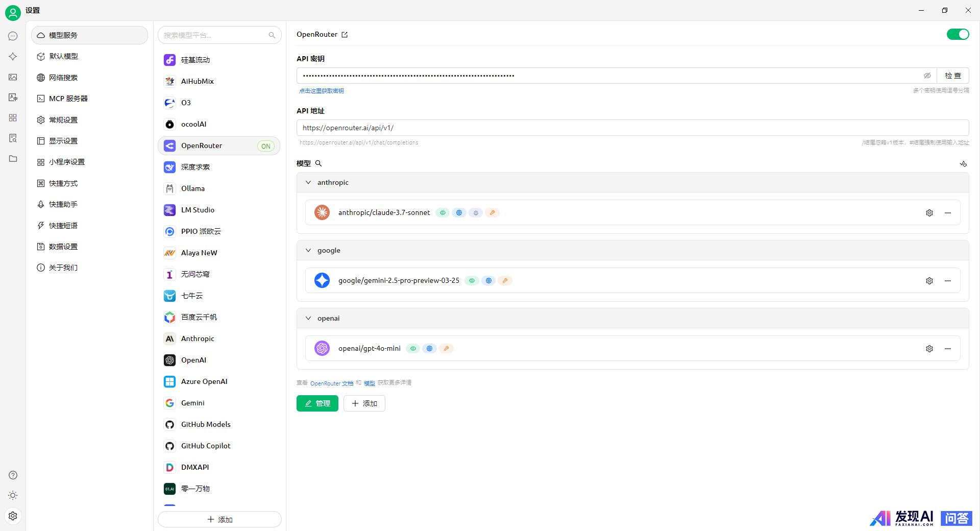
Task: Click 添加 button below model list
Action: [x=364, y=403]
